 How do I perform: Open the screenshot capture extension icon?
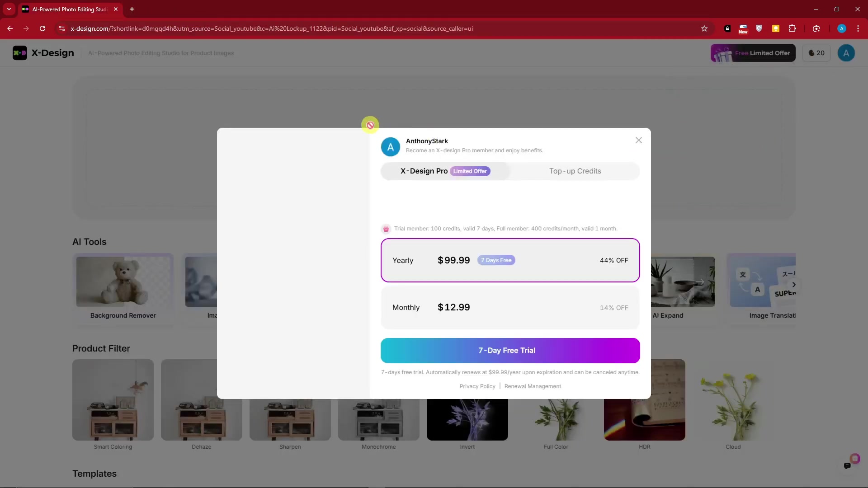(816, 28)
